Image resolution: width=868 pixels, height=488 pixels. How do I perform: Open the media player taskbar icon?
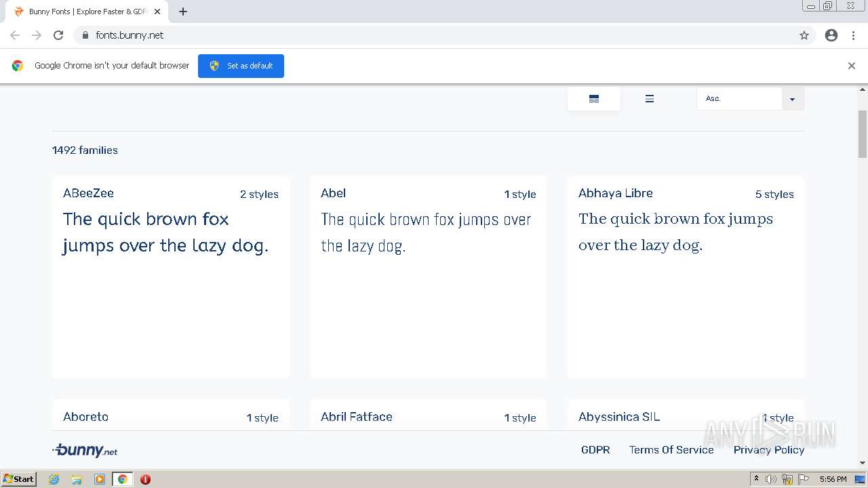pos(100,479)
